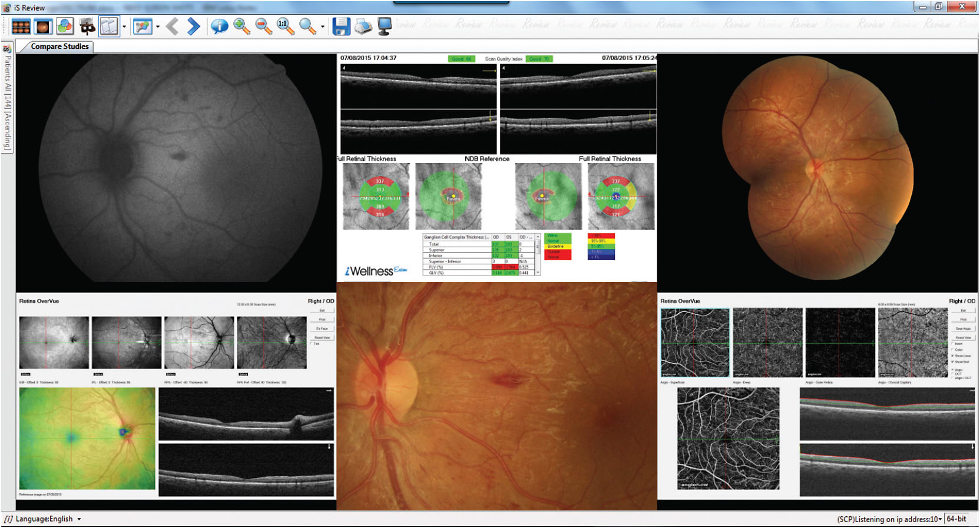Select the Angio - Choroid Capillary thumbnail
The width and height of the screenshot is (980, 528).
[x=912, y=343]
